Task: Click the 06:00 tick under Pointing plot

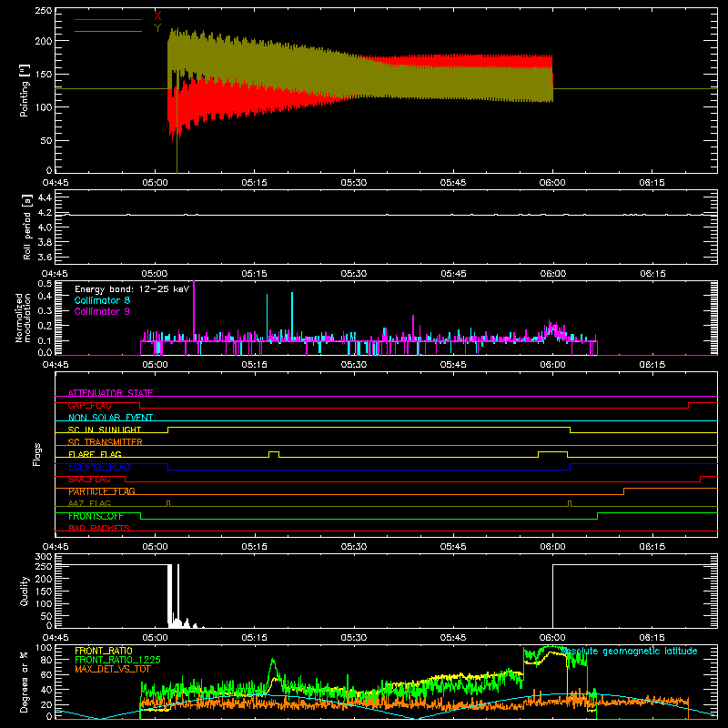Action: click(552, 183)
